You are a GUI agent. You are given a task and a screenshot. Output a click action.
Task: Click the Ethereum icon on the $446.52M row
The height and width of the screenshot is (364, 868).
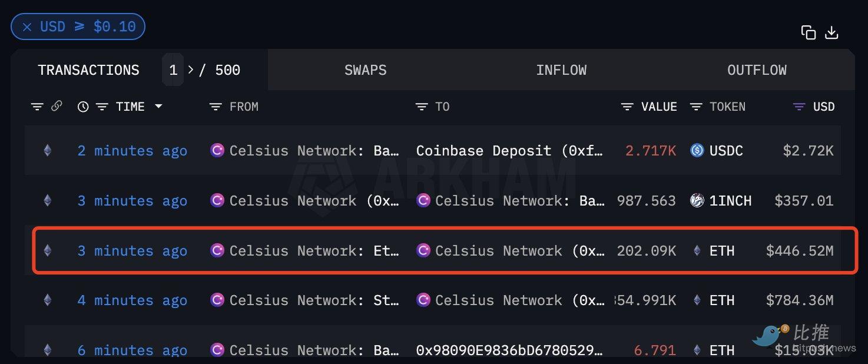(47, 250)
